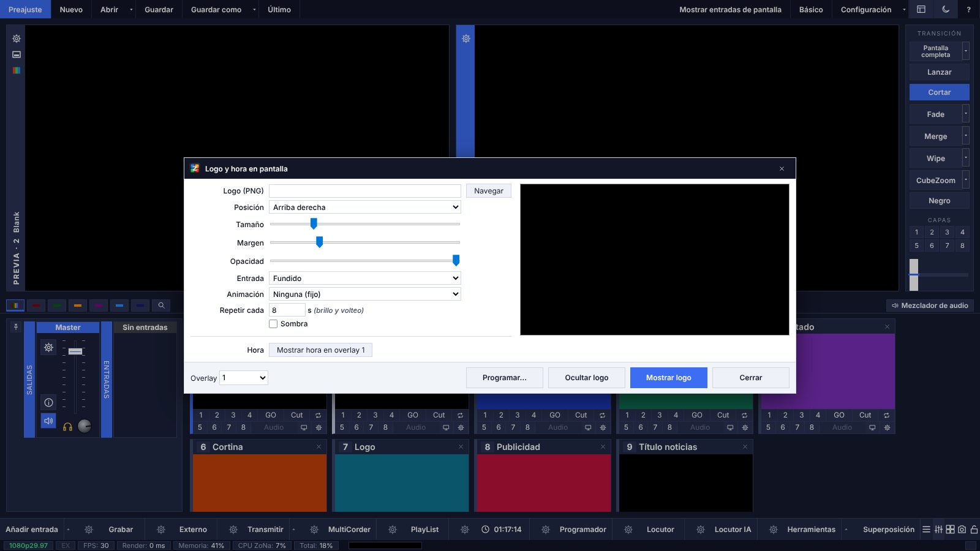This screenshot has height=551, width=980.
Task: Click the list menu icon in bottom bar
Action: tap(926, 530)
